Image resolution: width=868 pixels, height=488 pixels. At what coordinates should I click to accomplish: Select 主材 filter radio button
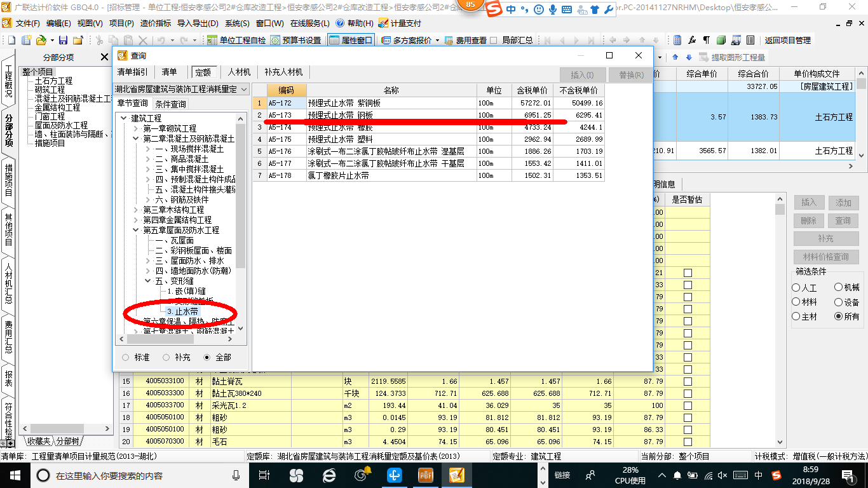796,316
